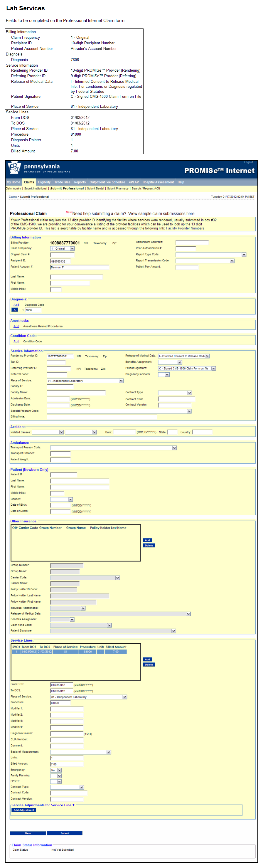
Task: Expand newborn patient Gender dropdown
Action: (70, 499)
